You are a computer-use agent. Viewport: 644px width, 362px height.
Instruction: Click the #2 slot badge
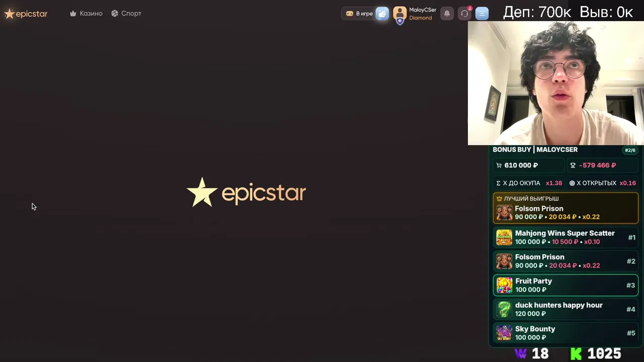coord(631,261)
